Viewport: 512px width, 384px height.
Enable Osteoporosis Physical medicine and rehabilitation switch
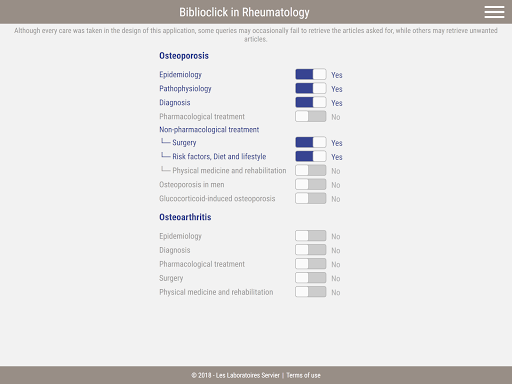point(311,170)
